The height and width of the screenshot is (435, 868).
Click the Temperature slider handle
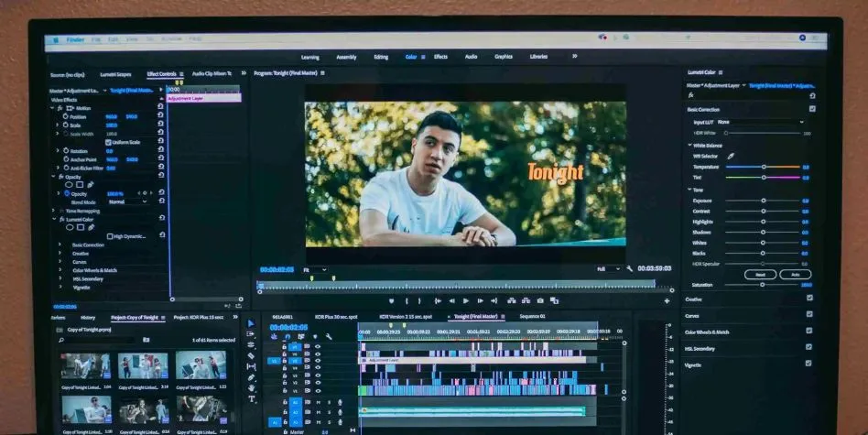click(x=764, y=167)
